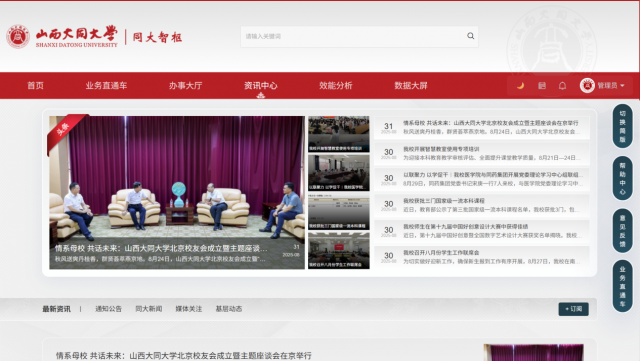Open 意见反馈 side button
640x361 pixels.
point(622,230)
